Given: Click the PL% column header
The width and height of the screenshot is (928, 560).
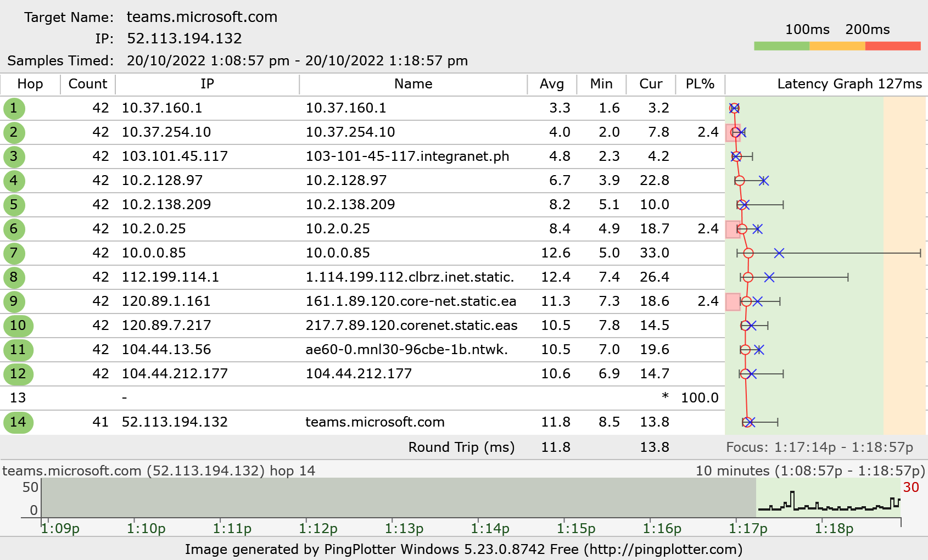Looking at the screenshot, I should coord(700,84).
